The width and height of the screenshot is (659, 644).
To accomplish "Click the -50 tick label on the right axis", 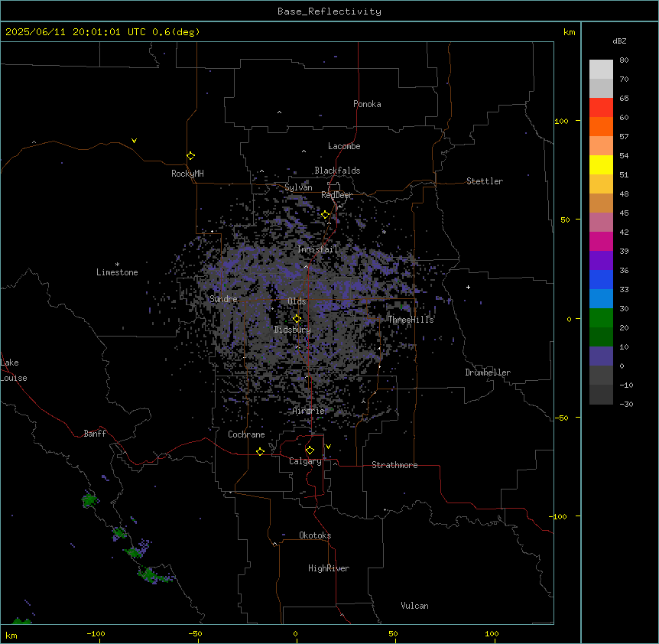I will pos(563,418).
